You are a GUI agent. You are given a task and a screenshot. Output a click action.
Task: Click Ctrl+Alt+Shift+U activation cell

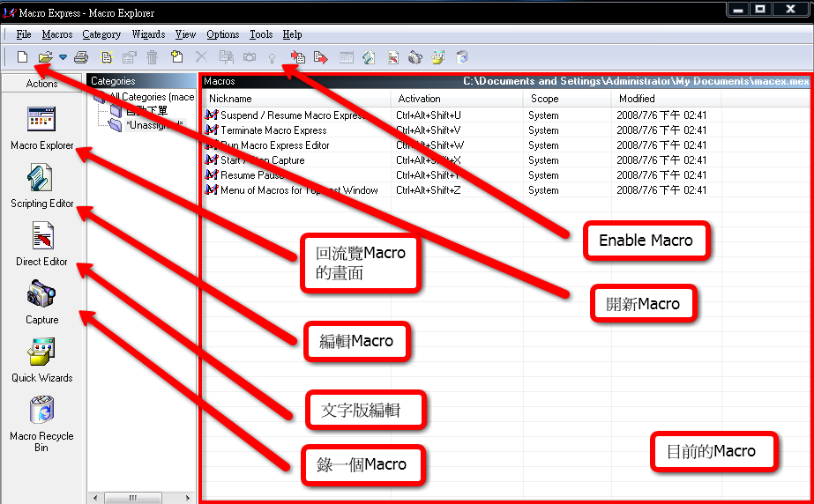[429, 115]
